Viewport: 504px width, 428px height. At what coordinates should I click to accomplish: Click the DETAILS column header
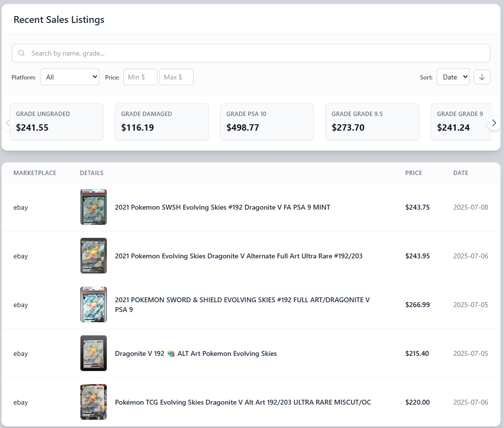[x=92, y=173]
